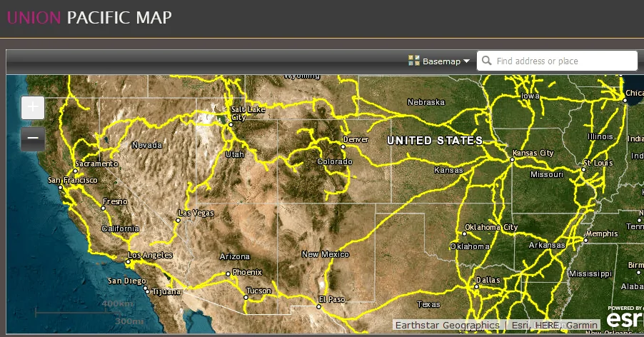This screenshot has height=337, width=644.
Task: Click the Nevada state label
Action: (x=147, y=145)
